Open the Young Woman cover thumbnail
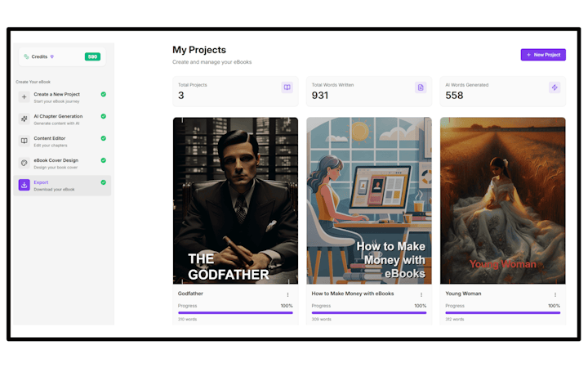The height and width of the screenshot is (368, 588). pyautogui.click(x=503, y=200)
